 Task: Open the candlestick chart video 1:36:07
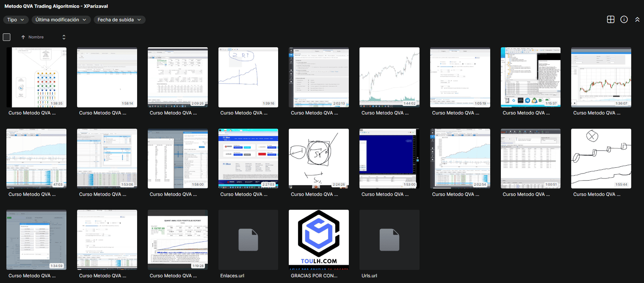point(601,77)
